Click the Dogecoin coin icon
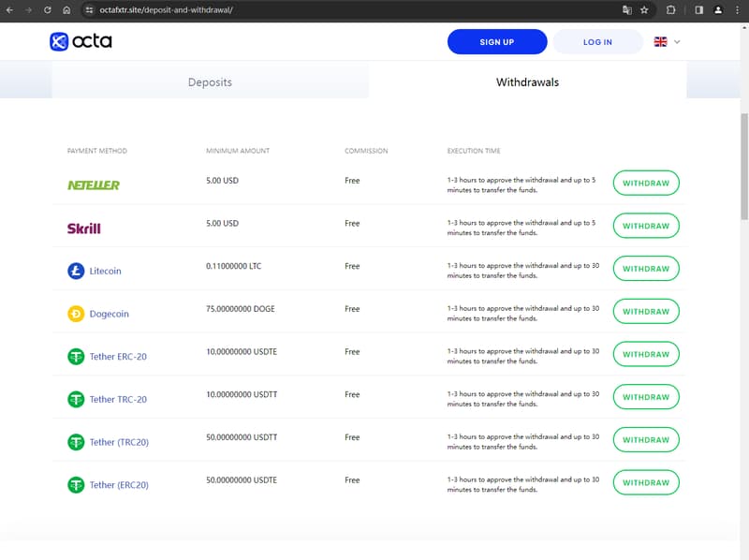This screenshot has width=749, height=560. click(x=76, y=314)
